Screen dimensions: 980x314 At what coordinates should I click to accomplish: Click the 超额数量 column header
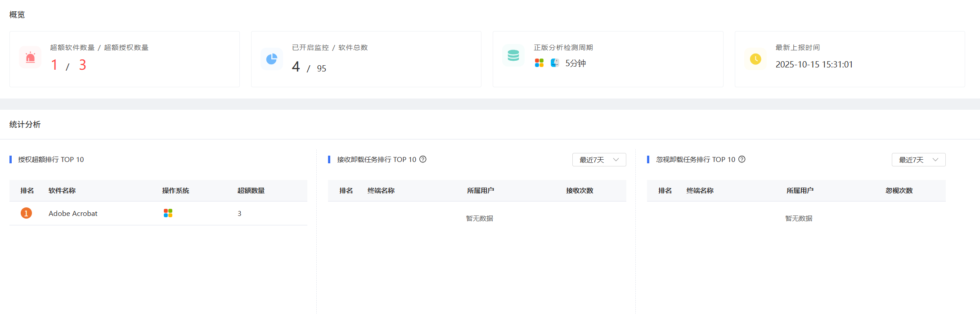(x=251, y=191)
